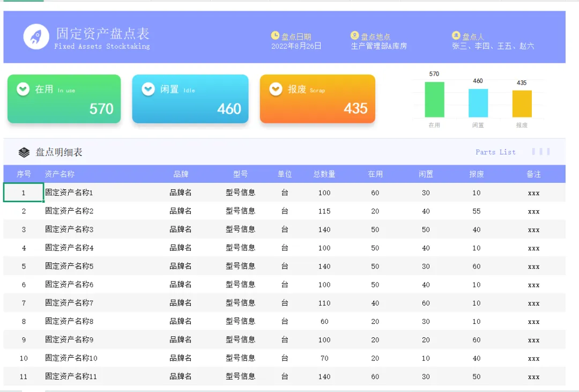This screenshot has height=392, width=579.
Task: Select scrap value 55 in row 2
Action: [x=477, y=211]
